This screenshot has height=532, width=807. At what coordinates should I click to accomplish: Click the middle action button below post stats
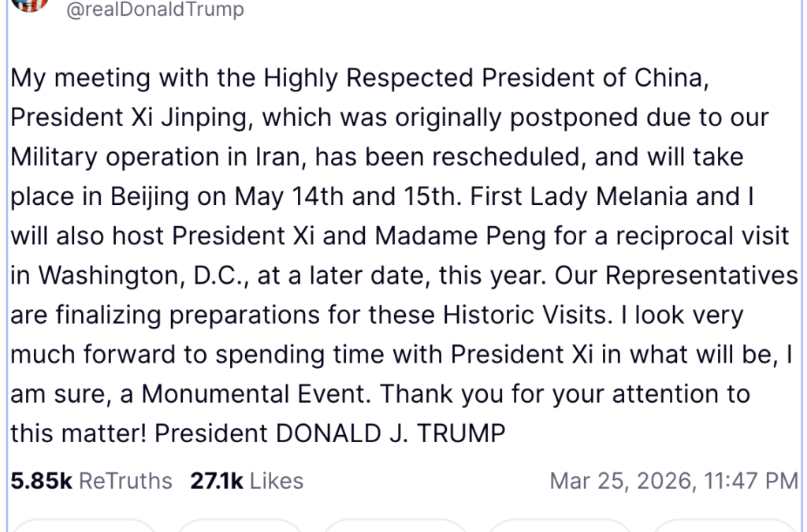pyautogui.click(x=395, y=525)
